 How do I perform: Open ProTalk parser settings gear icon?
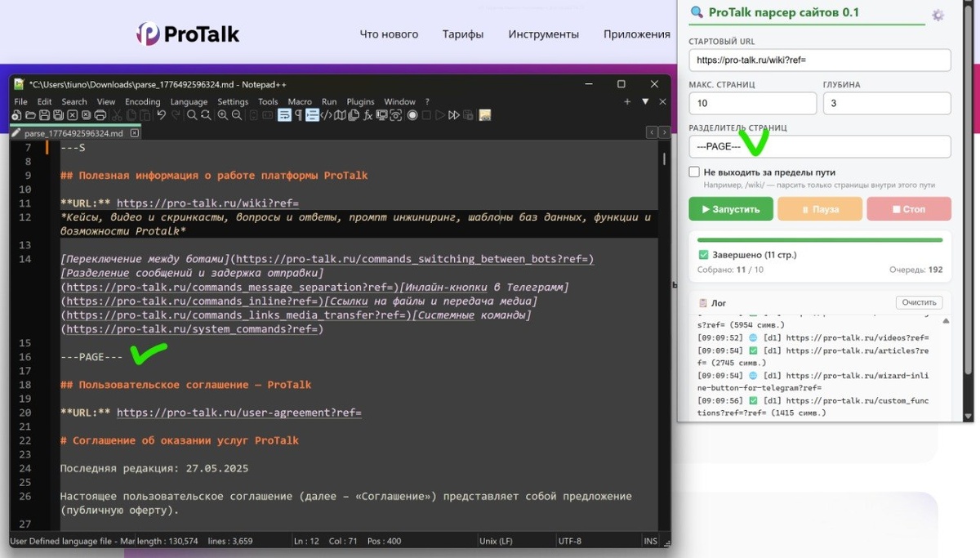[x=938, y=16]
